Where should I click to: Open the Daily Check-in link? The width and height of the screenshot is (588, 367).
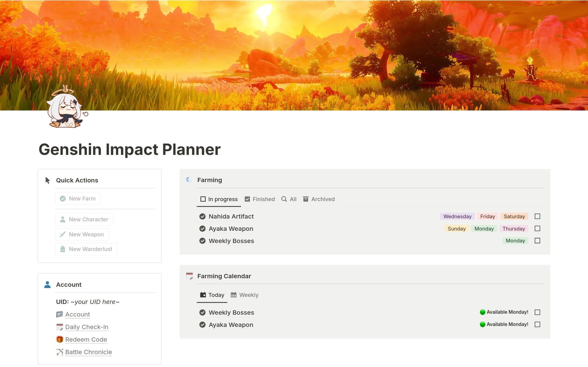pyautogui.click(x=87, y=327)
